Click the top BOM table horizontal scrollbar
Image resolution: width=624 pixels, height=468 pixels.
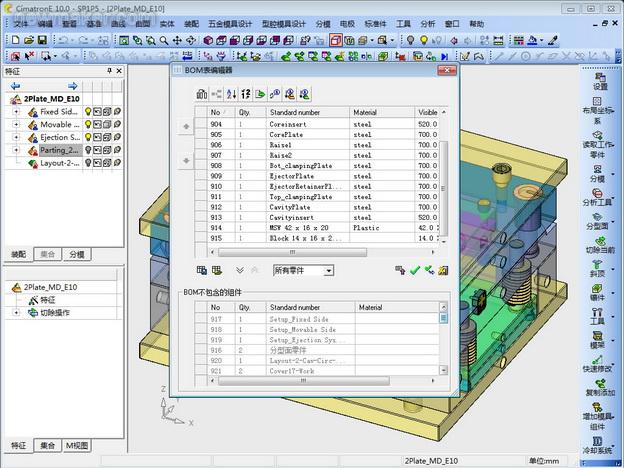[292, 252]
